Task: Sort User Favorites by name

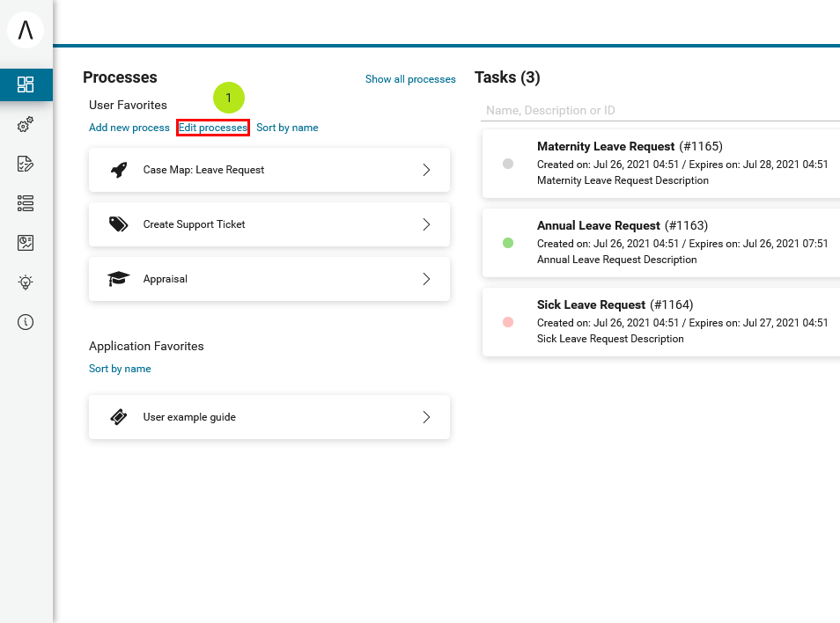Action: (287, 128)
